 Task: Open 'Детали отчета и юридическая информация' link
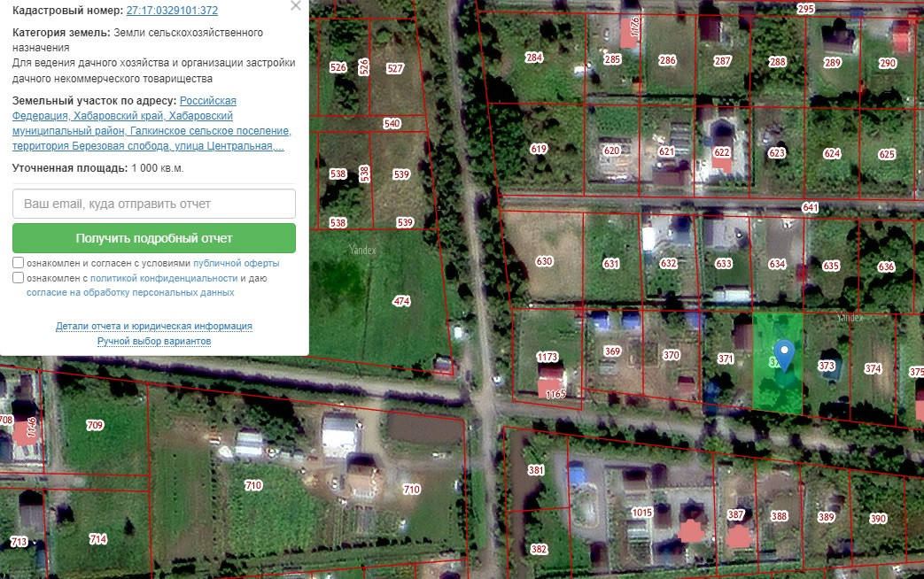tap(154, 326)
